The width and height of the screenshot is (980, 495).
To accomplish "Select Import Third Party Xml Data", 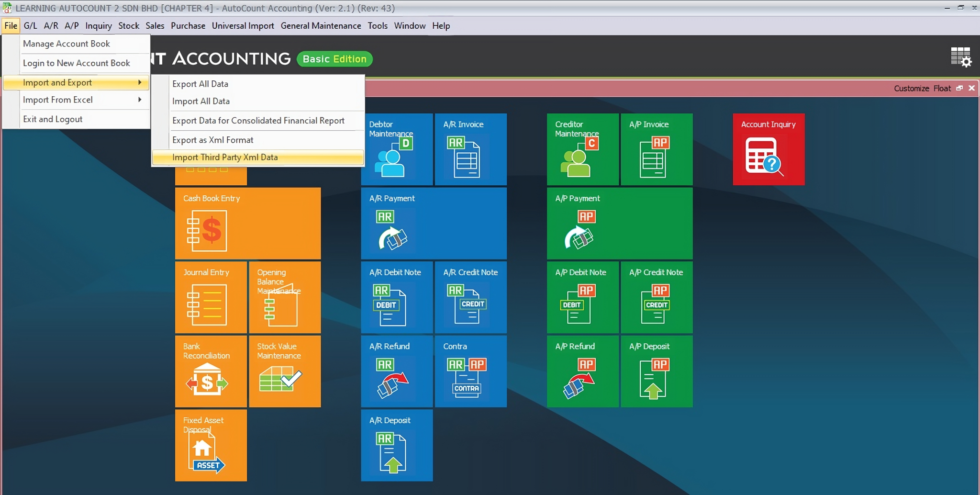I will pos(258,157).
